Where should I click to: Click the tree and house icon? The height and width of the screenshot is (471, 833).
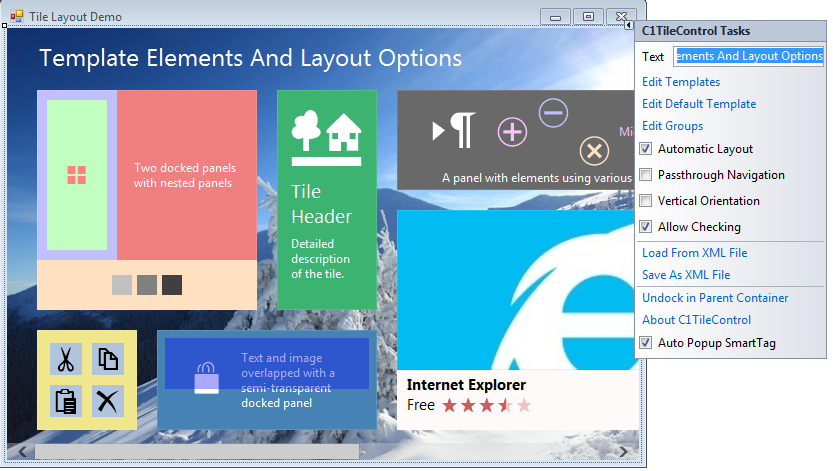click(x=326, y=138)
